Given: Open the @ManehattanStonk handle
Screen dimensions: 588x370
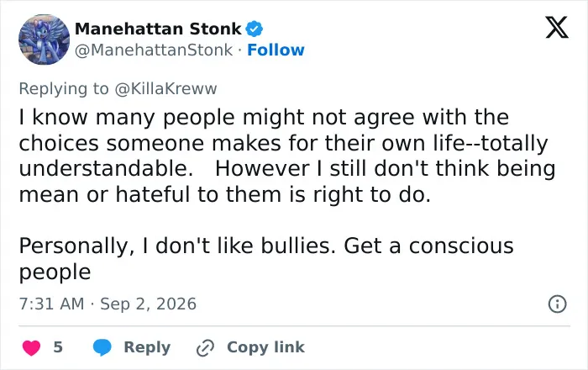Looking at the screenshot, I should (x=154, y=50).
